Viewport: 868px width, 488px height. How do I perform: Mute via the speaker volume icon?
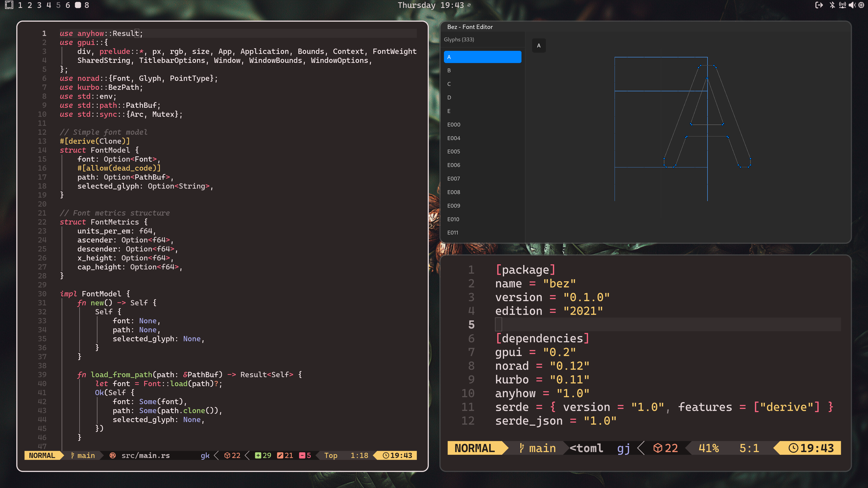coord(852,5)
